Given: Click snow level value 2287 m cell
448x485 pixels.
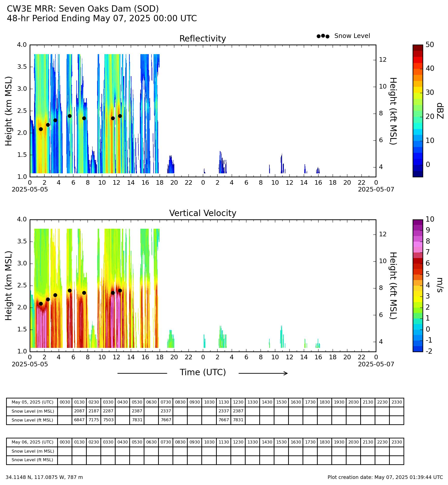Looking at the screenshot, I should coord(108,411).
